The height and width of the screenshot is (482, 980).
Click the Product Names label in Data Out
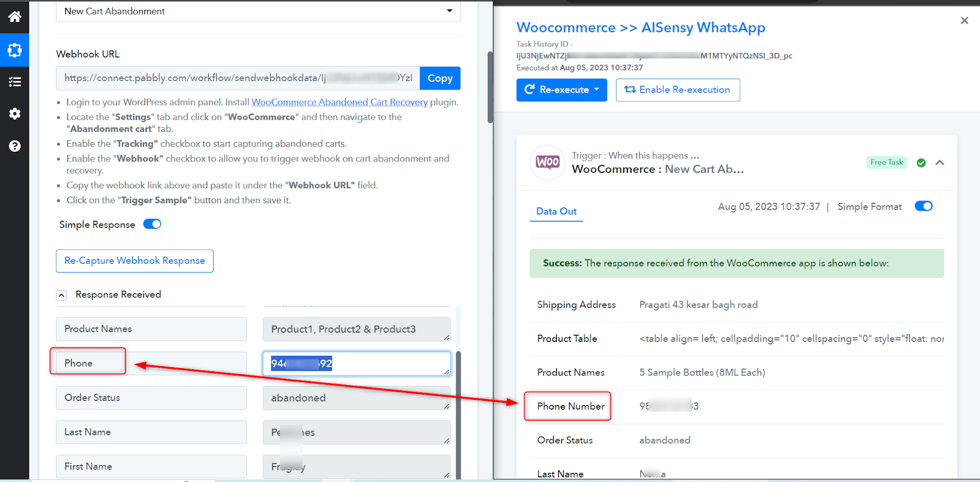pyautogui.click(x=570, y=372)
